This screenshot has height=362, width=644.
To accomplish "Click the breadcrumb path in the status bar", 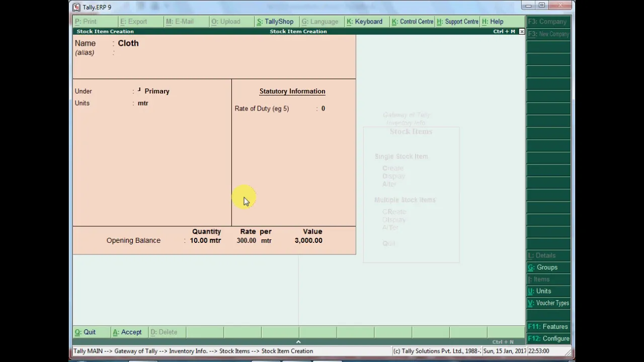I will [193, 351].
